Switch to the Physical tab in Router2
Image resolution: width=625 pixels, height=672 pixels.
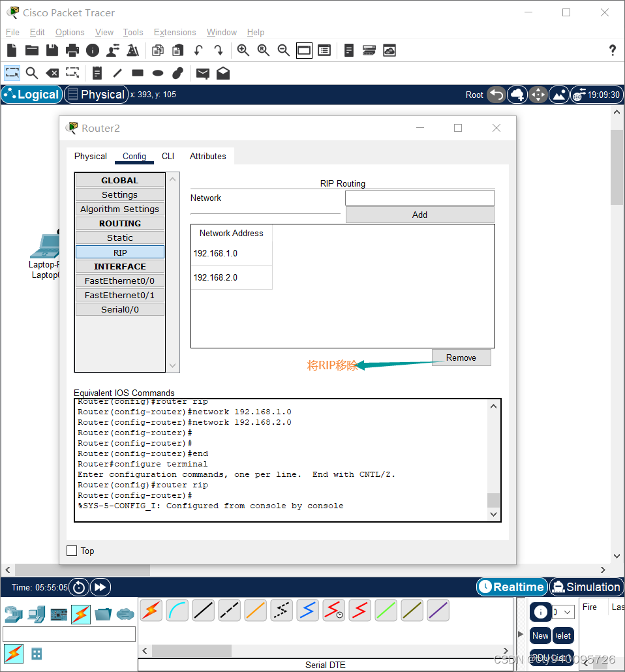point(91,156)
